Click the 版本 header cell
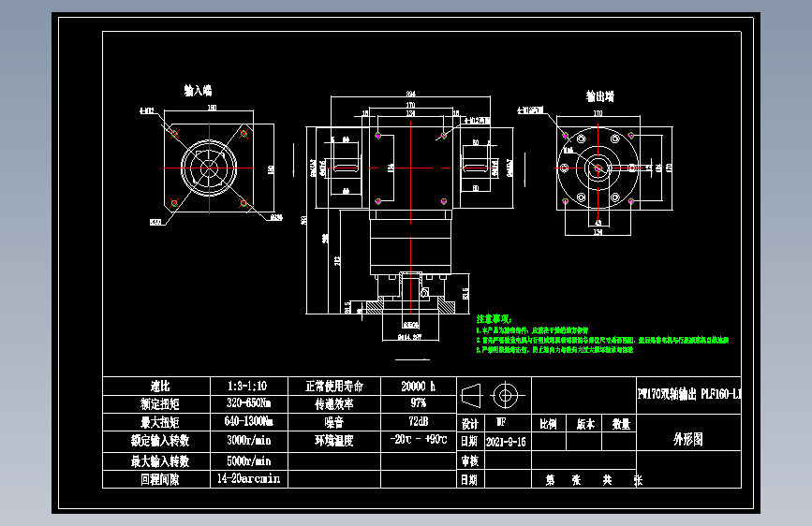This screenshot has width=812, height=526. coord(584,423)
